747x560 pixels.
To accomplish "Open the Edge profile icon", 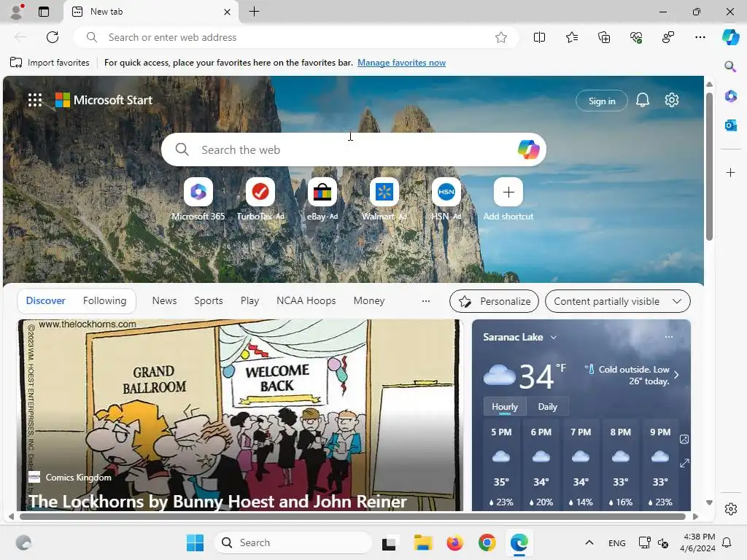I will 17,12.
